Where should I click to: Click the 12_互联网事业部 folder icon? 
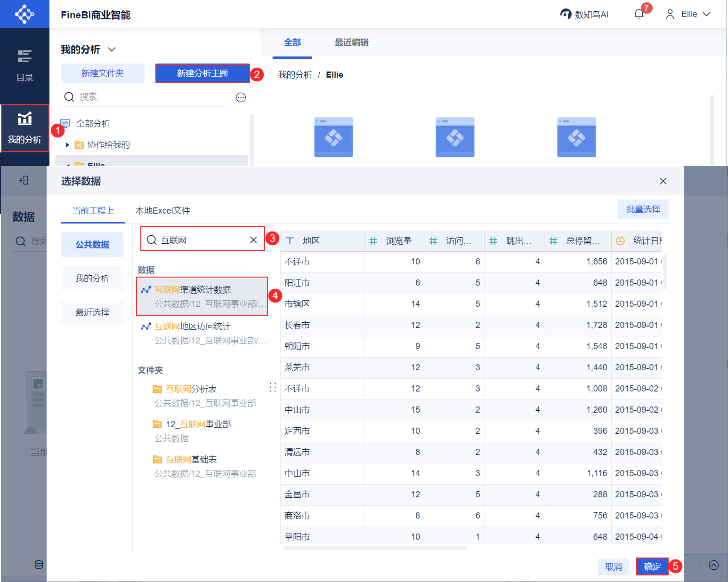157,424
